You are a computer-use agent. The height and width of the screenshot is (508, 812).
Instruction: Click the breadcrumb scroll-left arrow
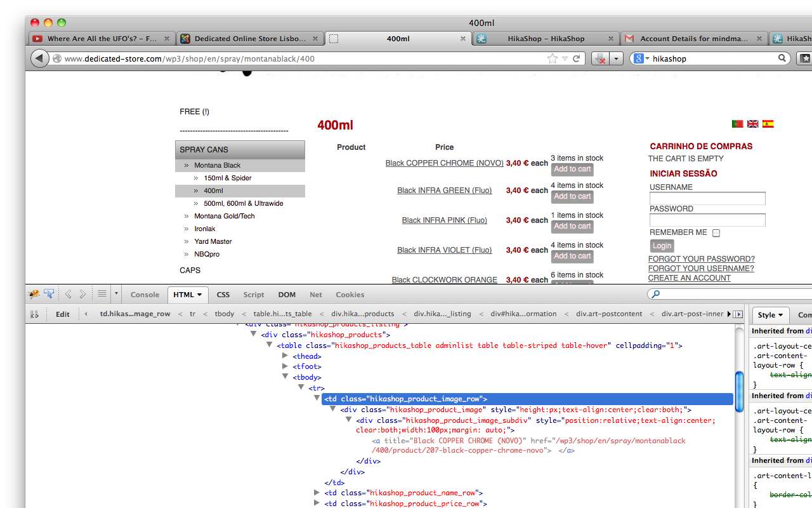coord(86,314)
